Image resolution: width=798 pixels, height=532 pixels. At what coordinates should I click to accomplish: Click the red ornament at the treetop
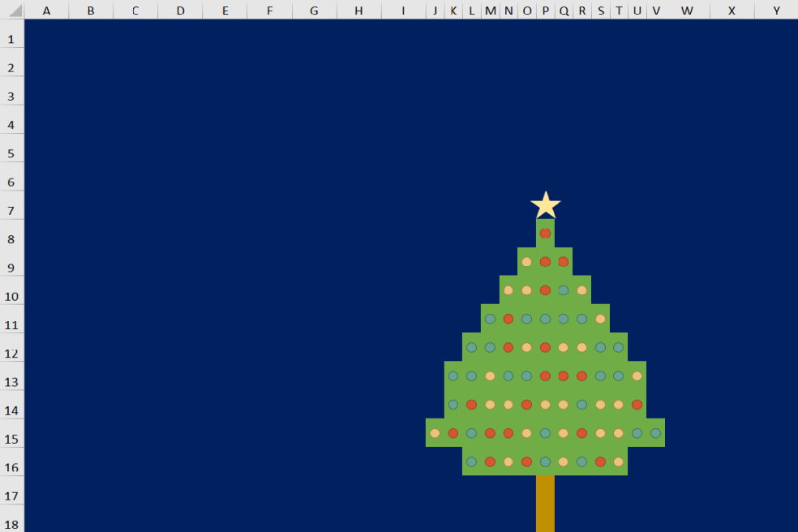click(x=545, y=233)
